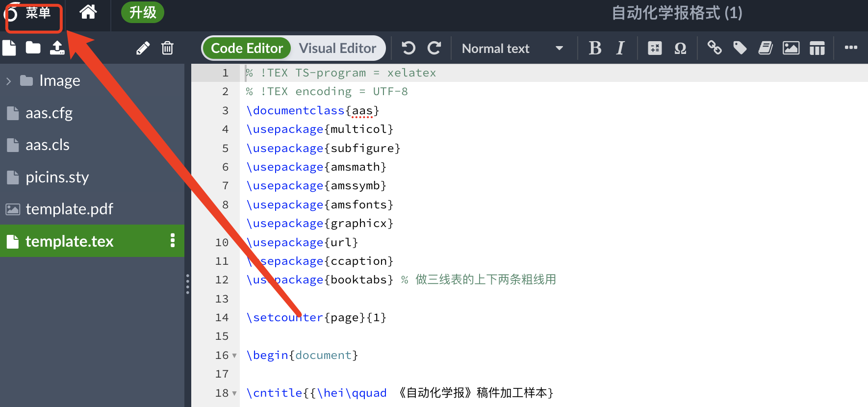Insert a symbol with the Omega icon

pyautogui.click(x=680, y=48)
